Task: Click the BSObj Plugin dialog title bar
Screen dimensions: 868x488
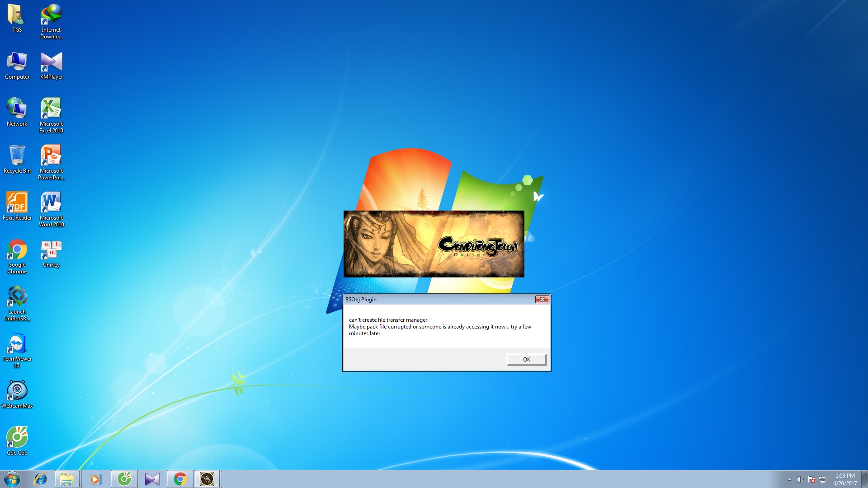Action: (439, 299)
